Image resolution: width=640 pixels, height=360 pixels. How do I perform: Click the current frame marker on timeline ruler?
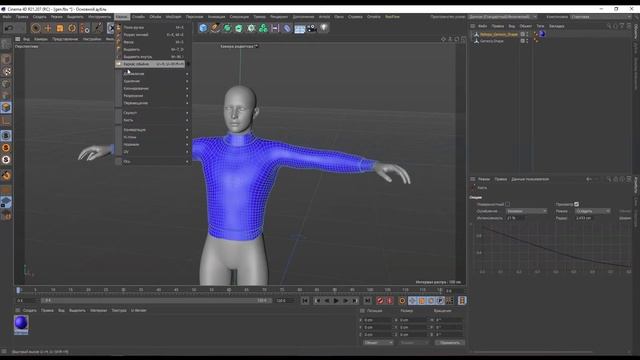click(x=18, y=290)
